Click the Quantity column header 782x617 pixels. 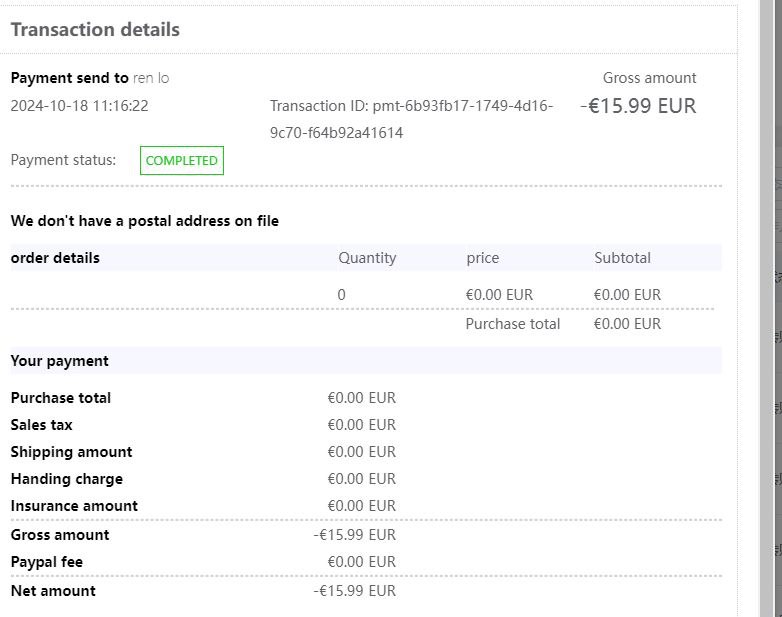367,258
